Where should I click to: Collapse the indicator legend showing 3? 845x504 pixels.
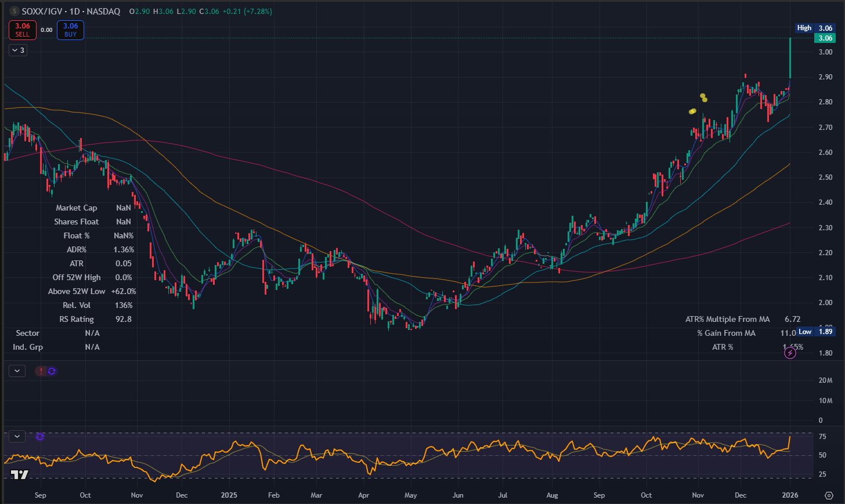(x=18, y=50)
